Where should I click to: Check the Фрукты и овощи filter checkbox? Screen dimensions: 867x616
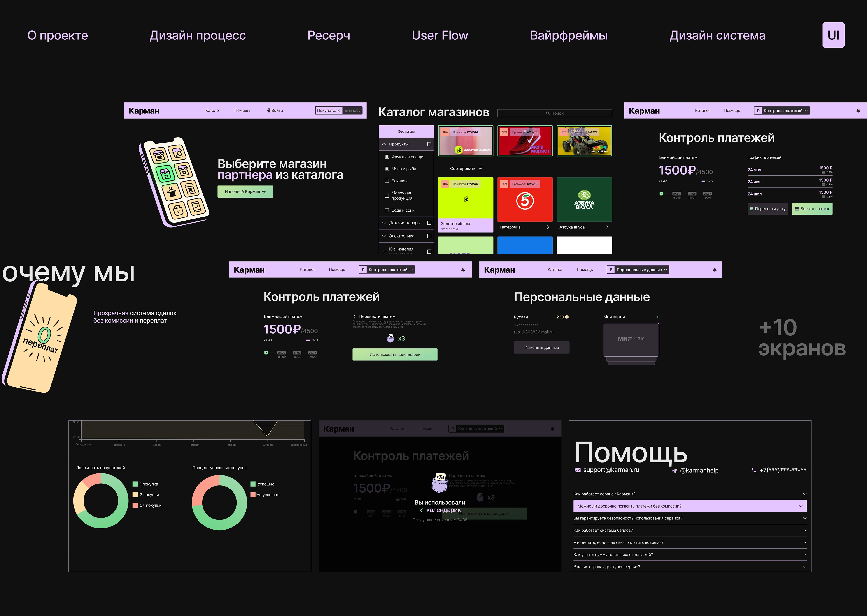(387, 157)
